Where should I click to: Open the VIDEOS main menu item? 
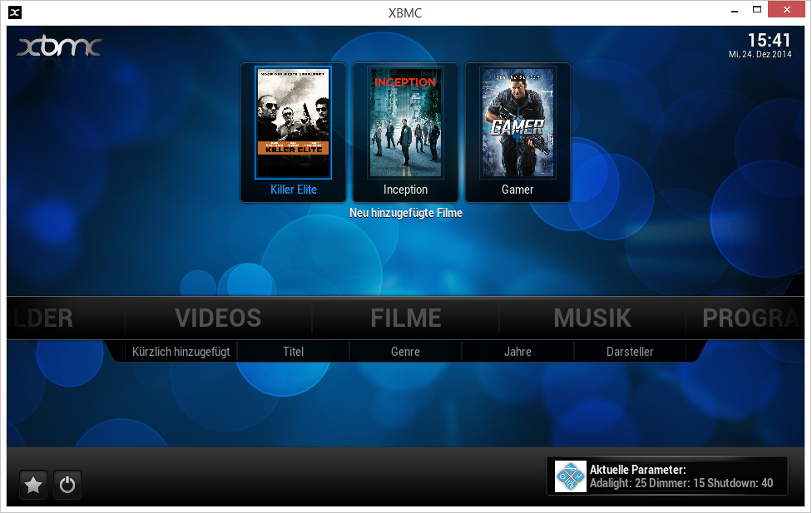click(218, 318)
